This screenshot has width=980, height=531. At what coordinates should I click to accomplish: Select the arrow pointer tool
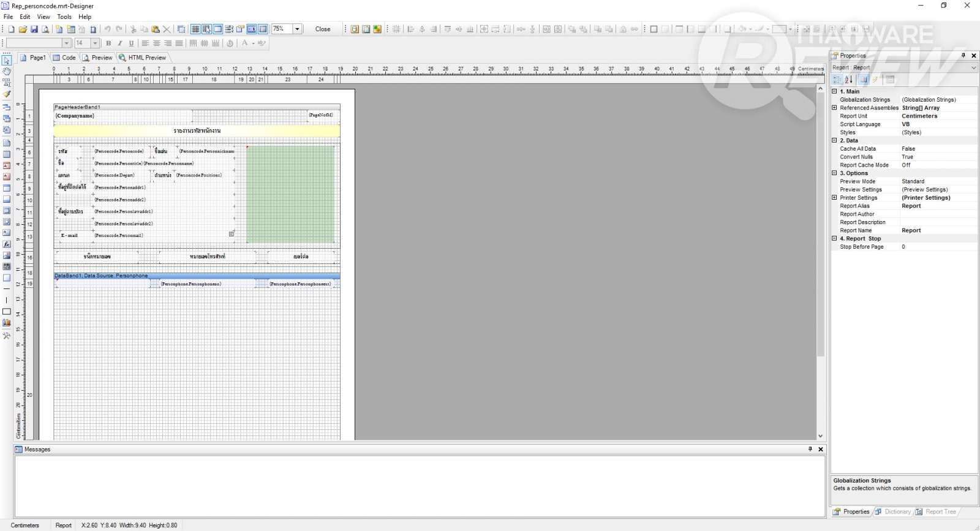(x=7, y=60)
